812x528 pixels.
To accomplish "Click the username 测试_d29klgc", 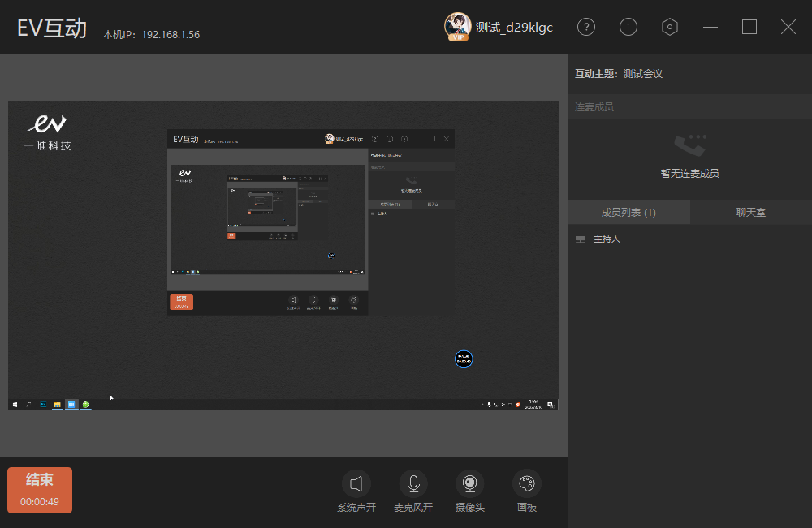I will coord(514,28).
